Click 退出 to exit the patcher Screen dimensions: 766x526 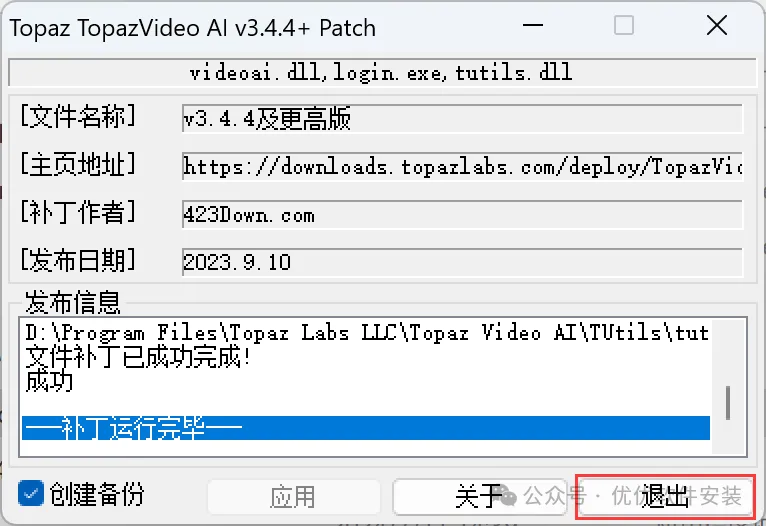[665, 497]
